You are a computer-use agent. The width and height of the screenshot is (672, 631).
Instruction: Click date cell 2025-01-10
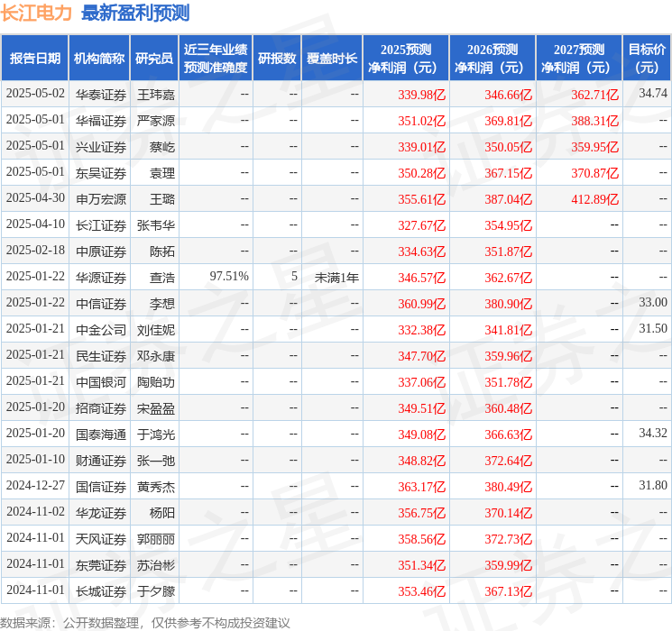click(35, 459)
